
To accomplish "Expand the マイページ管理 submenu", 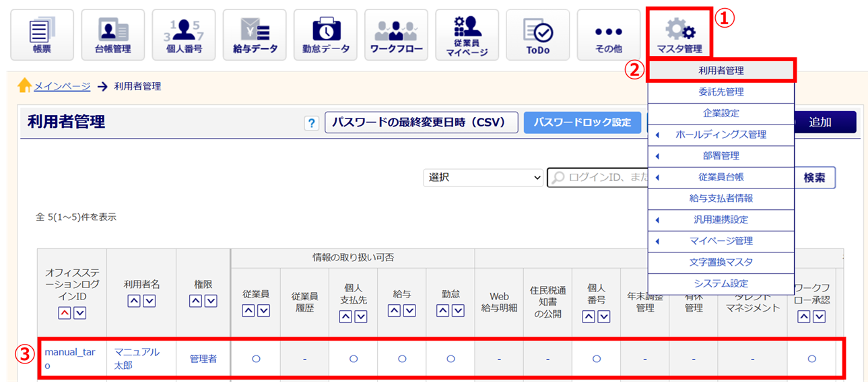I will pyautogui.click(x=721, y=241).
